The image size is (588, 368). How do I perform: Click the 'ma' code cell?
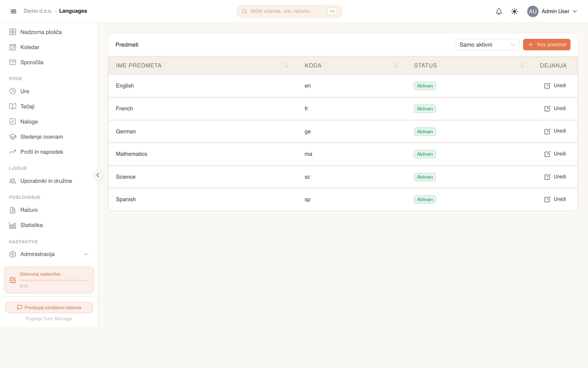tap(308, 154)
